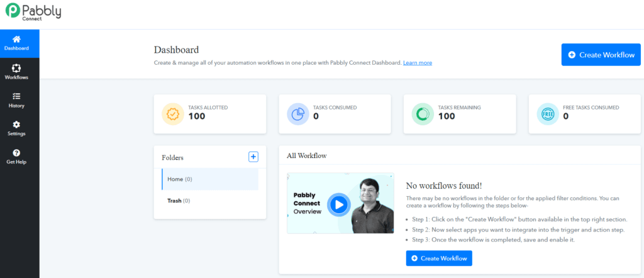Play the Pabbly Connect Overview video
644x278 pixels.
[x=339, y=204]
